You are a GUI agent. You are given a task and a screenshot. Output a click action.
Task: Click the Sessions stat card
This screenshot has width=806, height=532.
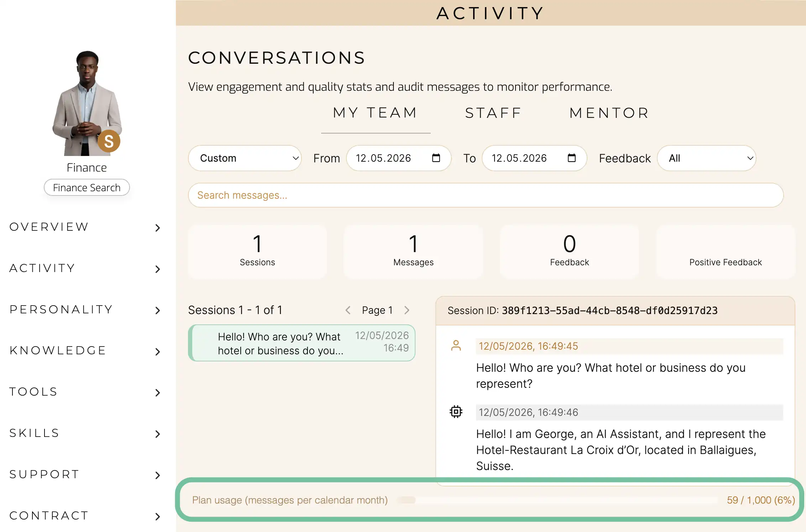pos(257,251)
